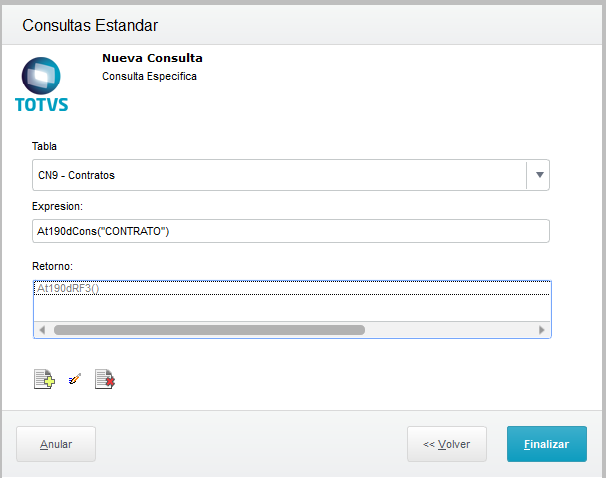The width and height of the screenshot is (606, 478).
Task: Click the edit return item pencil icon
Action: point(75,379)
